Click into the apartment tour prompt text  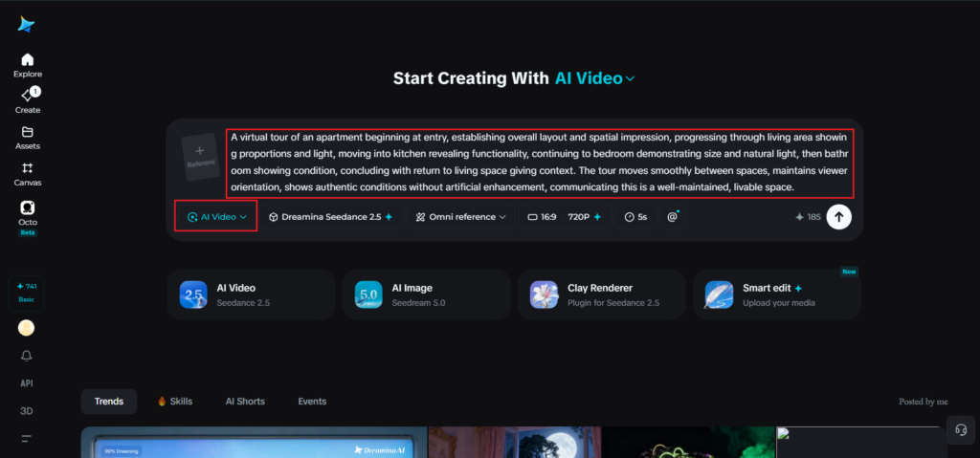pos(539,162)
